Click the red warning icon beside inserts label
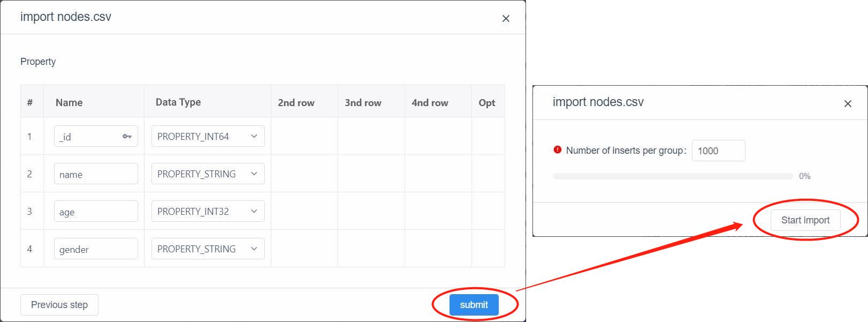 [x=558, y=150]
